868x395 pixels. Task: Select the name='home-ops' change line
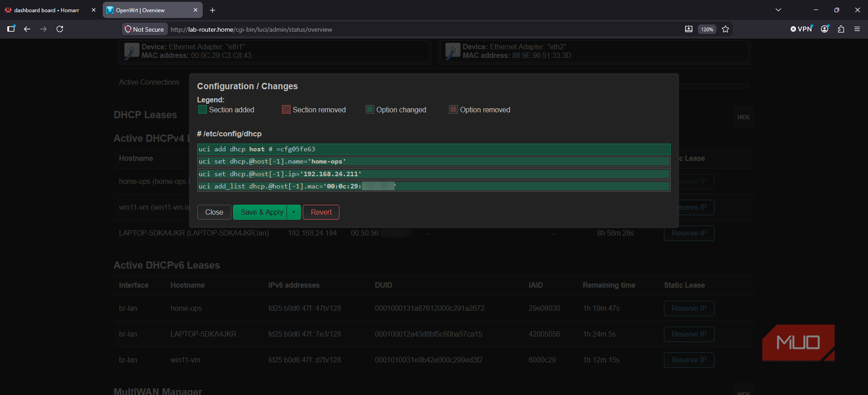coord(434,161)
